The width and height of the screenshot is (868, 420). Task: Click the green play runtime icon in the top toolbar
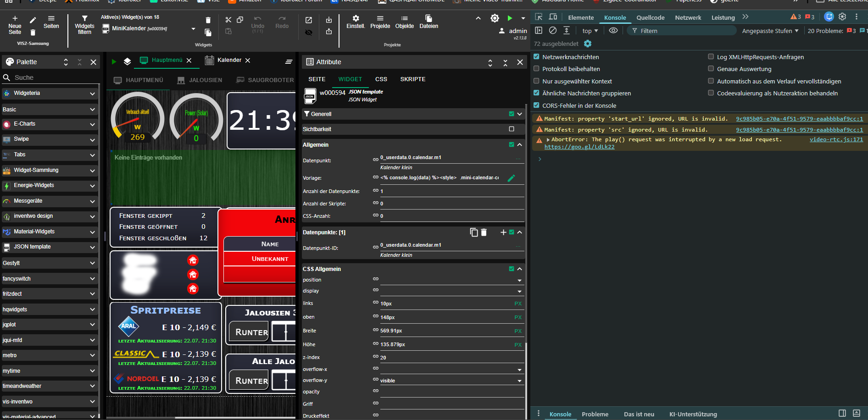click(510, 18)
